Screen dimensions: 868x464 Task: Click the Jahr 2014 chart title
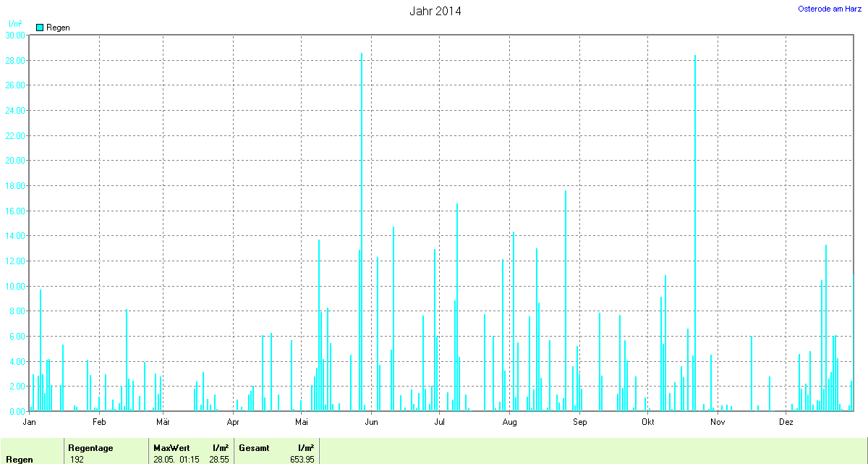[435, 11]
